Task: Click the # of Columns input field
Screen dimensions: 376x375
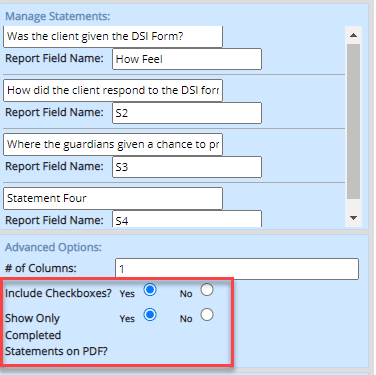Action: click(x=237, y=269)
